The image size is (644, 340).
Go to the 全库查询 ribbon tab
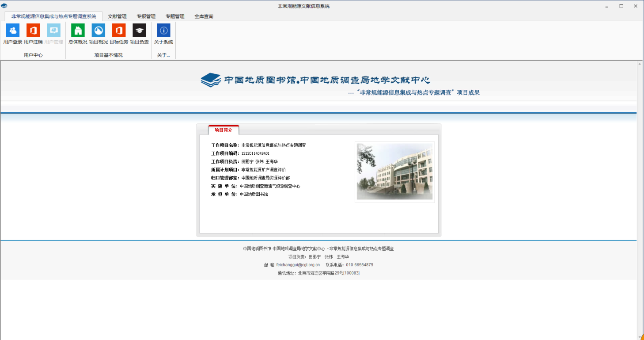pos(204,16)
